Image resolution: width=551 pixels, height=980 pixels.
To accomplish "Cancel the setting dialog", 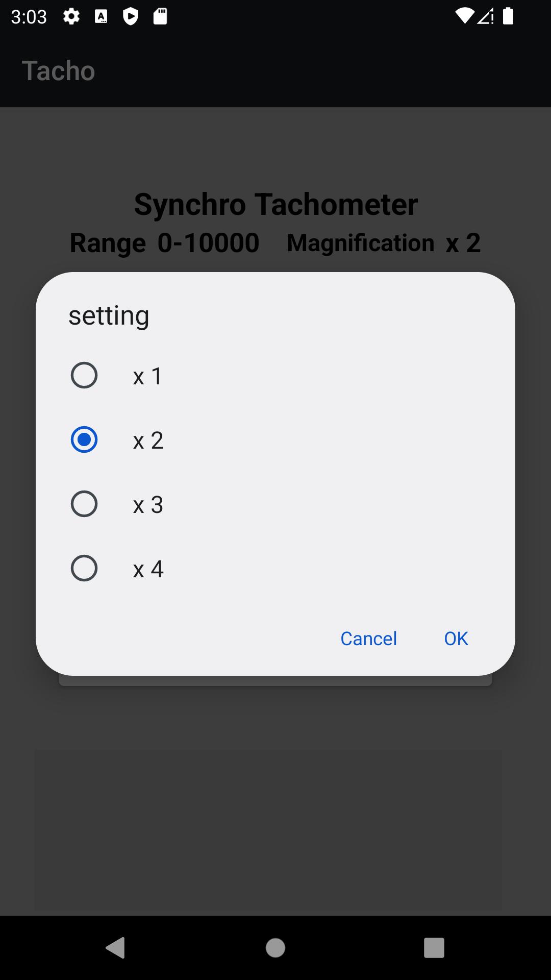I will click(x=368, y=639).
